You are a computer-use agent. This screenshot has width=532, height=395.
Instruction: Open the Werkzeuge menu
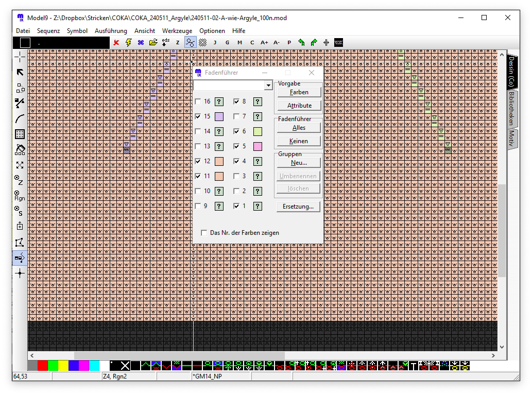177,31
